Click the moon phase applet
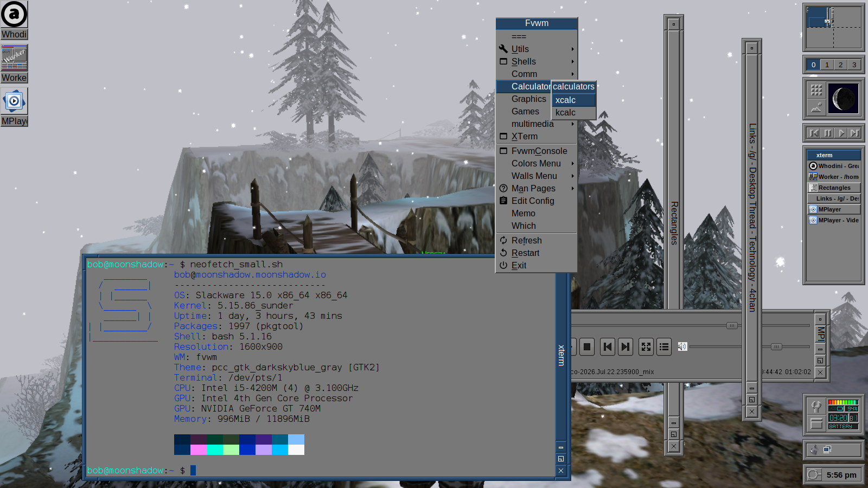The image size is (868, 488). (x=843, y=99)
